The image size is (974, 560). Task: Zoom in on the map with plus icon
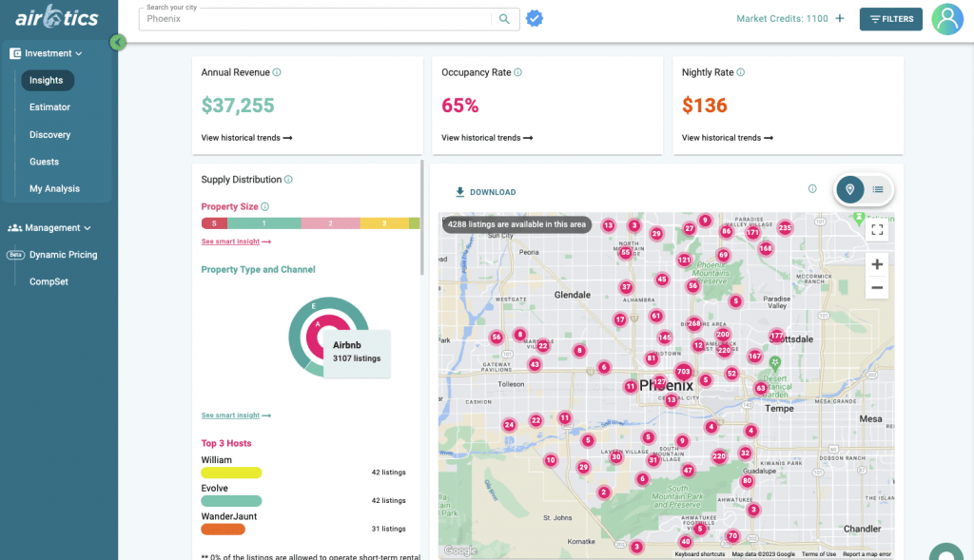coord(877,264)
